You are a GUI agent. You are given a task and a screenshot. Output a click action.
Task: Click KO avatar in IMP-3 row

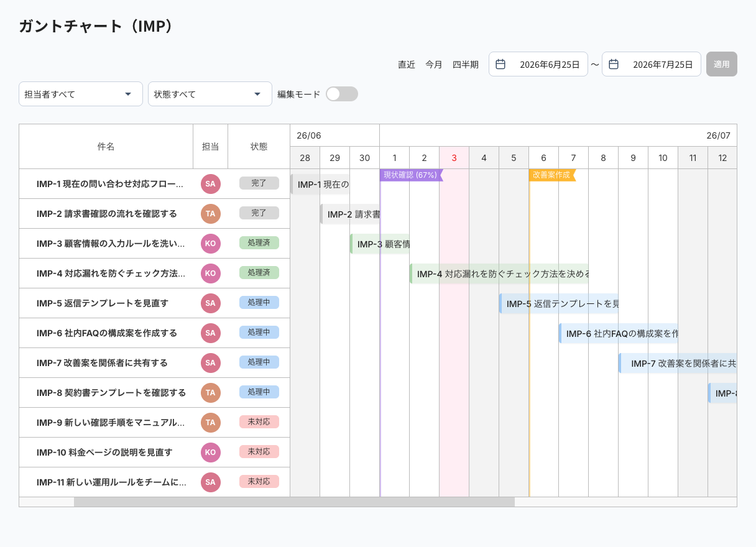pos(210,244)
